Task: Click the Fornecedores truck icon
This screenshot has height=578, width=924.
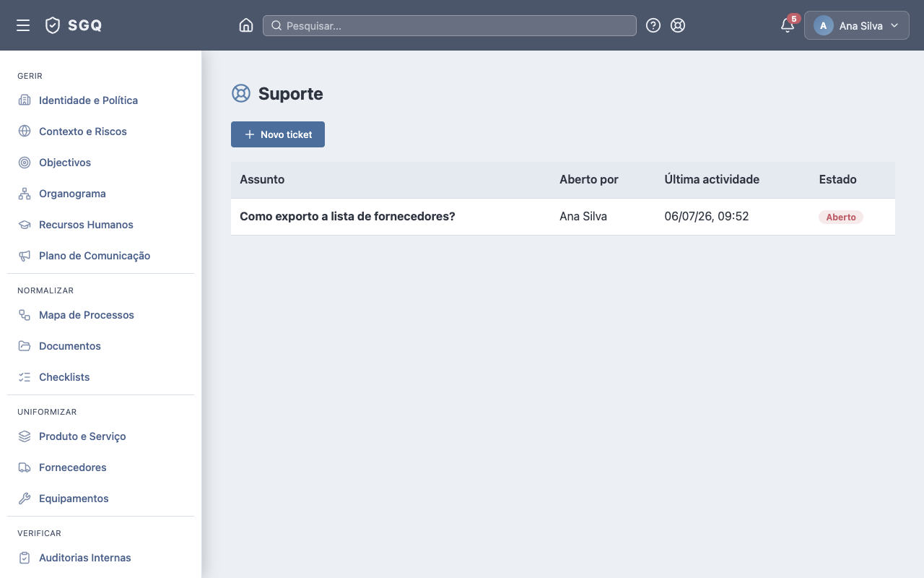Action: pyautogui.click(x=25, y=467)
